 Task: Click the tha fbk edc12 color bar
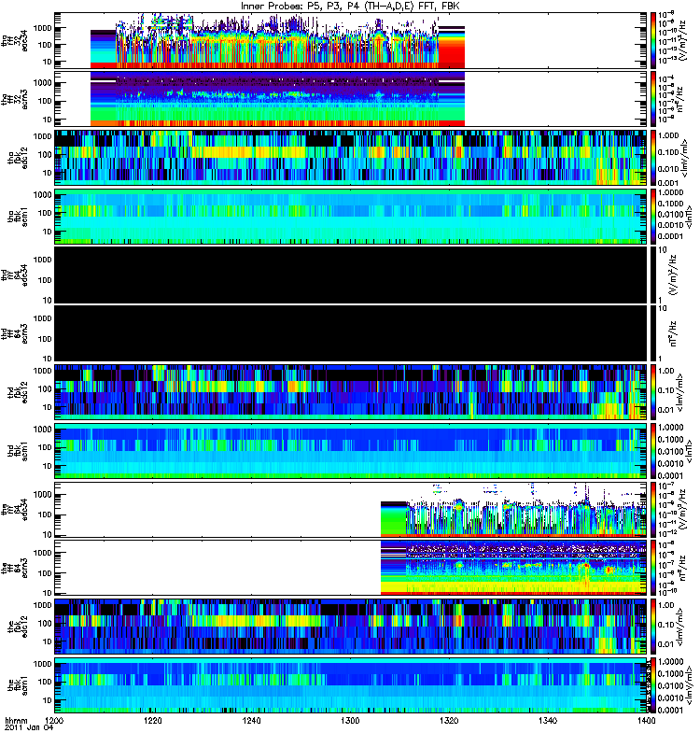click(652, 158)
